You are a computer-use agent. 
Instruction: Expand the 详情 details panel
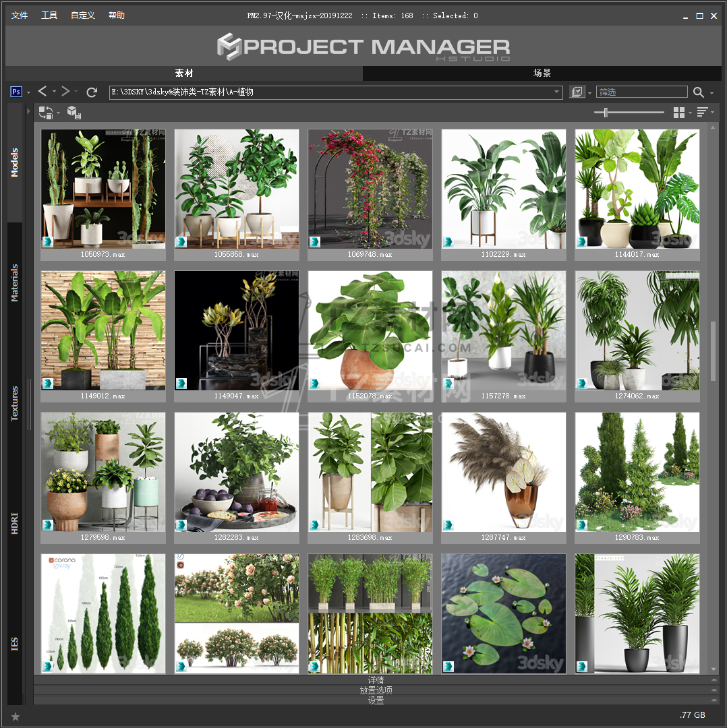click(376, 680)
